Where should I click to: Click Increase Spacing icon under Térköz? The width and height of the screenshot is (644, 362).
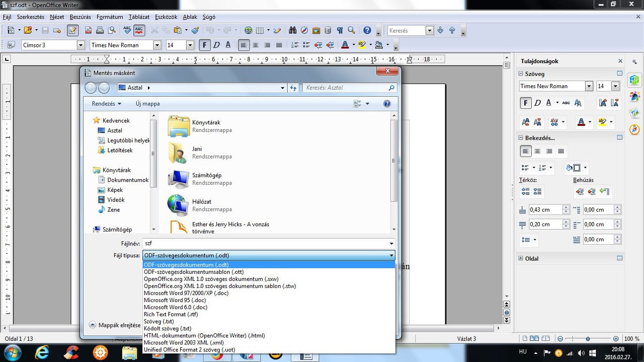coord(526,191)
